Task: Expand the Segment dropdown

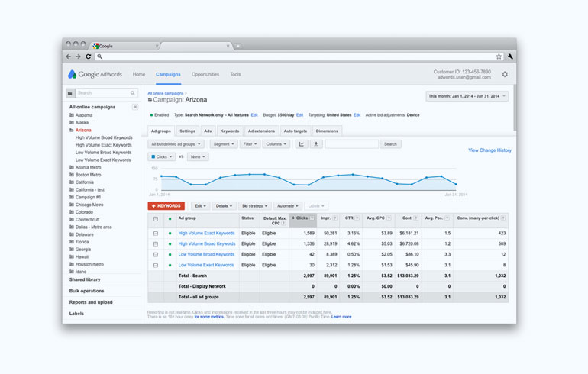Action: (222, 143)
